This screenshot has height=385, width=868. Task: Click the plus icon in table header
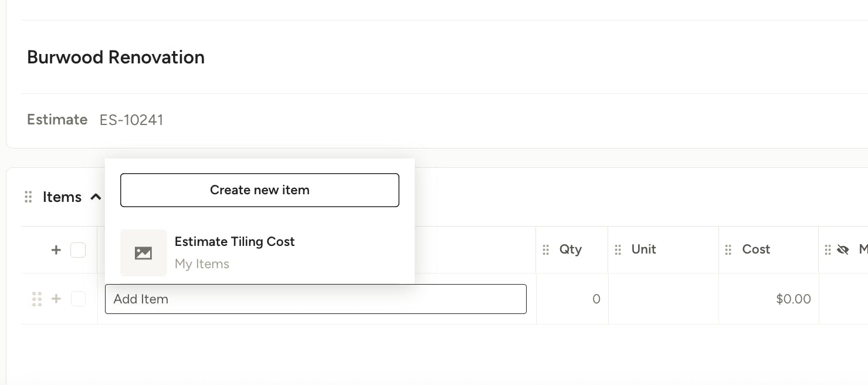[56, 250]
